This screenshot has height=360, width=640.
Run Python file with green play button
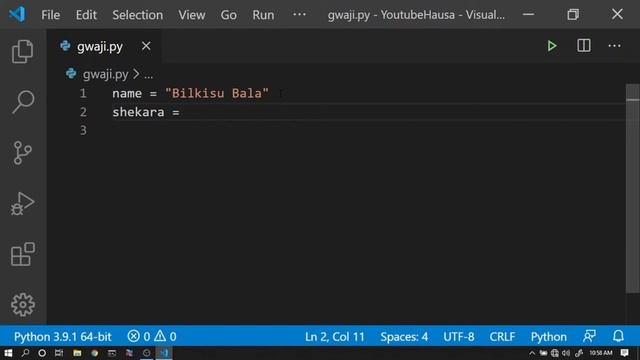pos(552,46)
